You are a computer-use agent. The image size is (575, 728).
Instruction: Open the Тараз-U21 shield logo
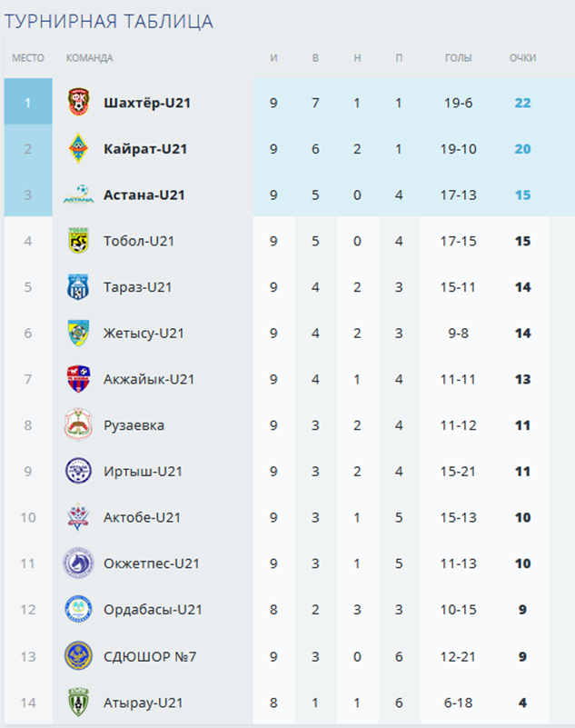click(x=78, y=286)
